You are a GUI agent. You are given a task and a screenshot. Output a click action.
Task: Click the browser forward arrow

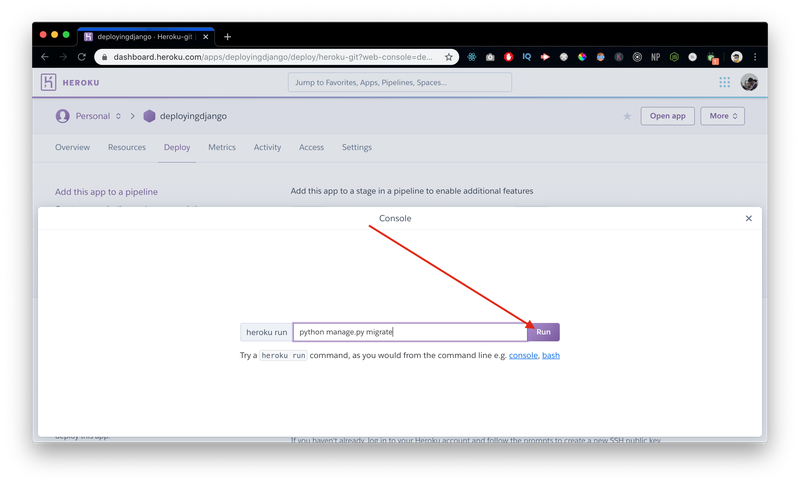[x=63, y=57]
